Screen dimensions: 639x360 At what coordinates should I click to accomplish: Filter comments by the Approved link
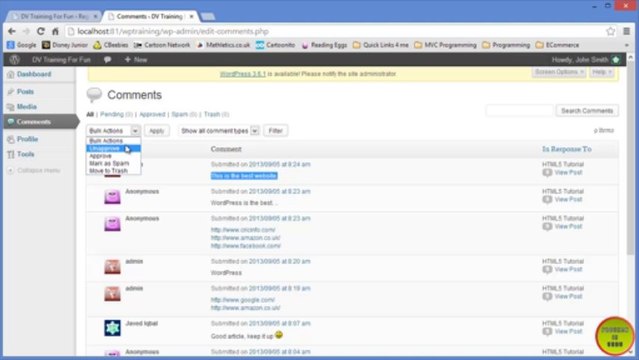pyautogui.click(x=152, y=114)
